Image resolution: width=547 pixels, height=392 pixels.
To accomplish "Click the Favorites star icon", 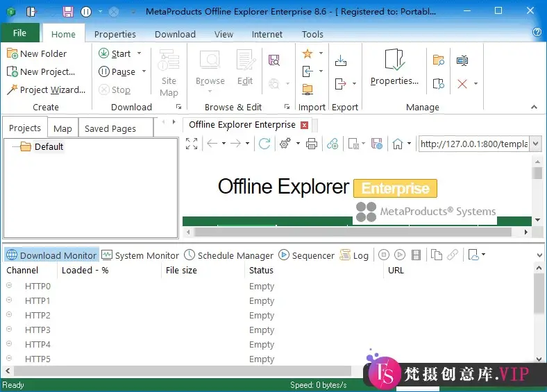I will [x=308, y=53].
